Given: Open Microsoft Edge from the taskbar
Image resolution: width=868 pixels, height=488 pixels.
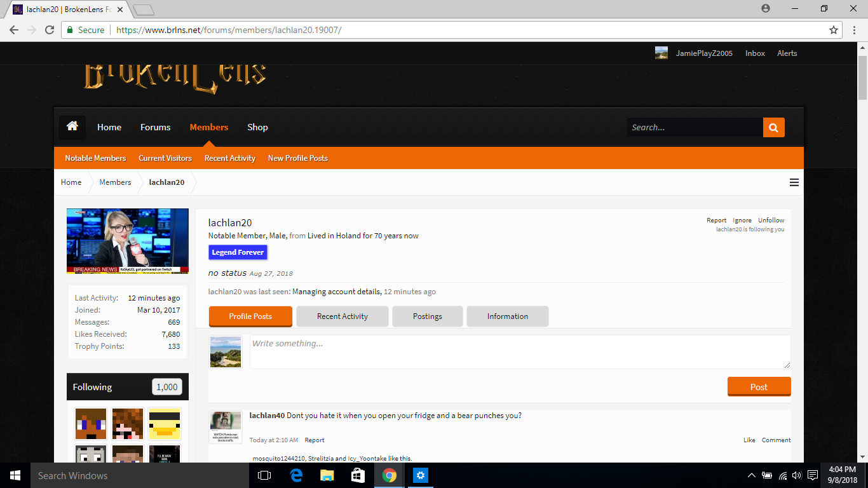Looking at the screenshot, I should (296, 475).
